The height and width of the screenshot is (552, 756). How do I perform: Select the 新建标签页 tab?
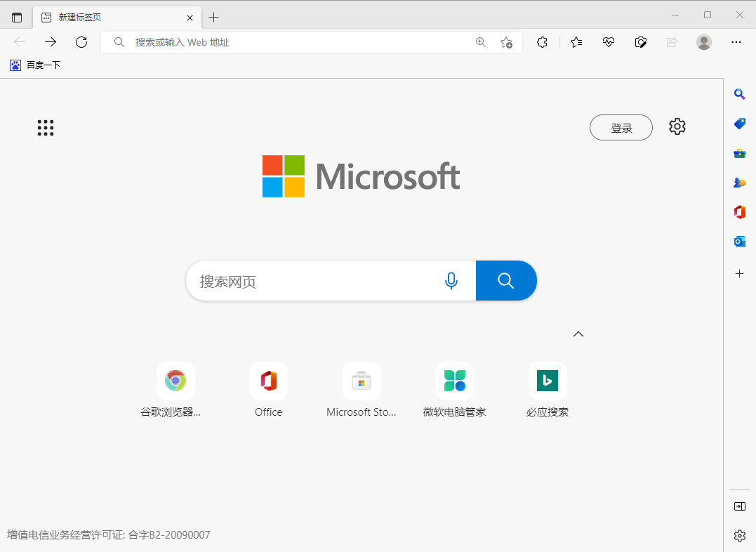(117, 18)
